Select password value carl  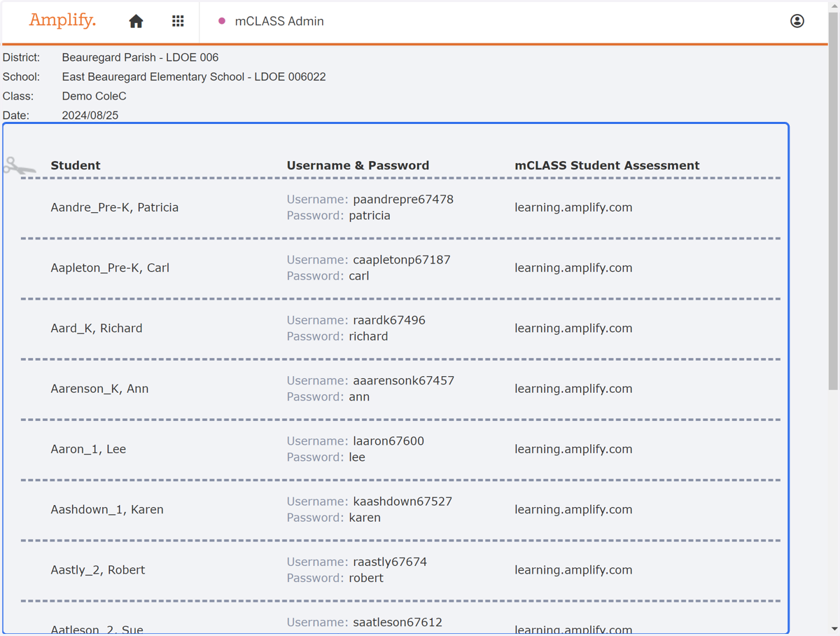click(359, 276)
